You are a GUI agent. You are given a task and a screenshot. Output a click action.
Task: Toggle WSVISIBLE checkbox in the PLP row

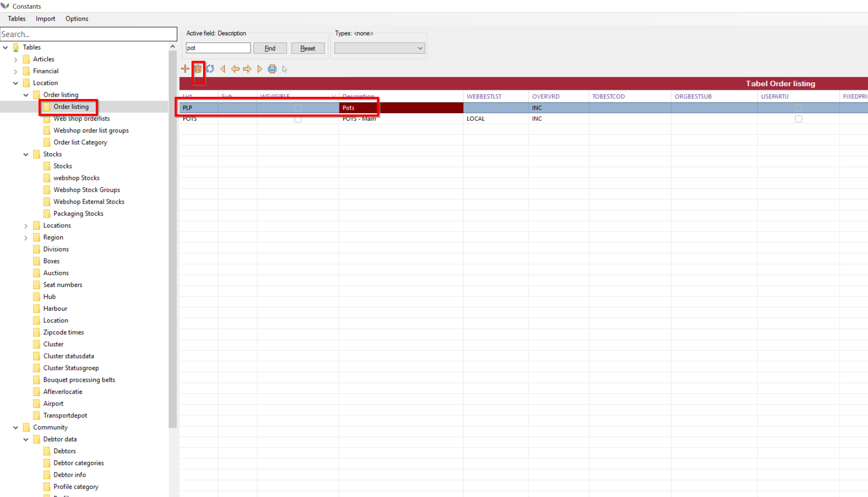(298, 108)
